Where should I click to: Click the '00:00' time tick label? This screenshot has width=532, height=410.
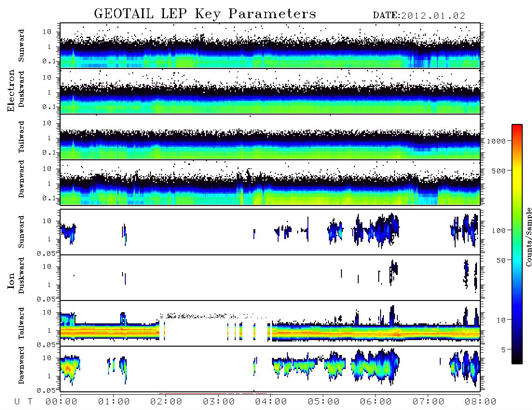[x=61, y=402]
